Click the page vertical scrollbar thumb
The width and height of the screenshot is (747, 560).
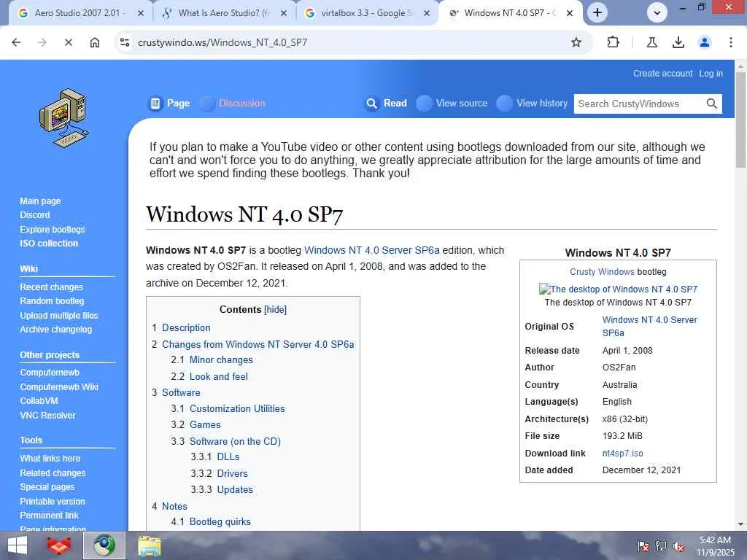pos(740,119)
